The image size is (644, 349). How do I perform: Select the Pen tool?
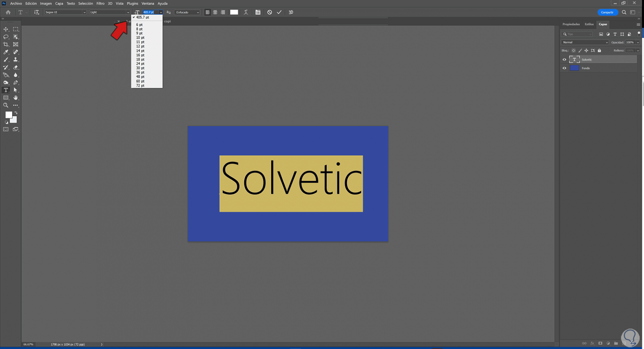coord(16,82)
